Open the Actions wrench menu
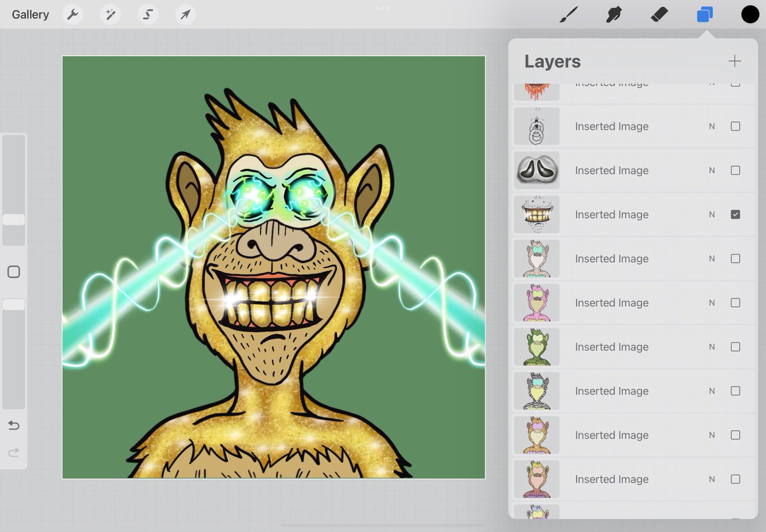 (73, 14)
